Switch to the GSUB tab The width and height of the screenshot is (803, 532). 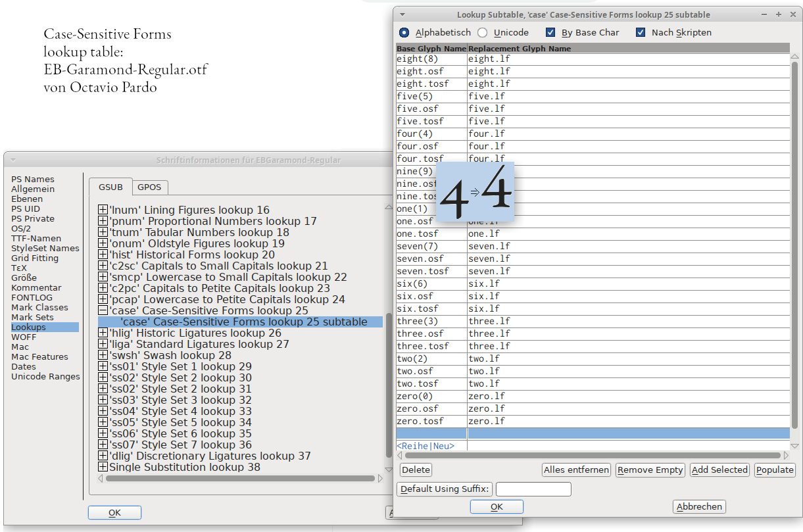click(110, 187)
